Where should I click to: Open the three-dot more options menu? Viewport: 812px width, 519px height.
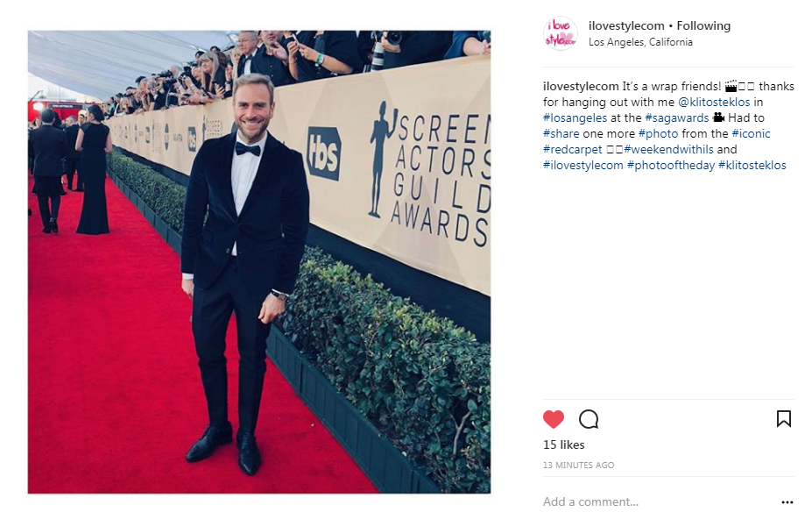787,501
